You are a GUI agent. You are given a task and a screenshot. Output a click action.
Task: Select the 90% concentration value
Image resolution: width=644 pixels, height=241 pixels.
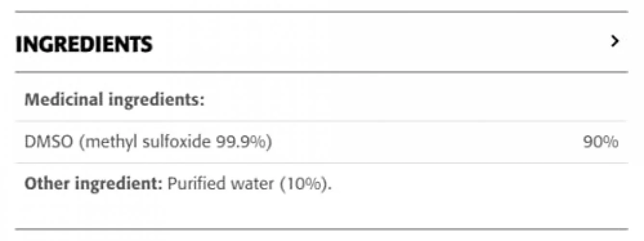[x=600, y=143]
